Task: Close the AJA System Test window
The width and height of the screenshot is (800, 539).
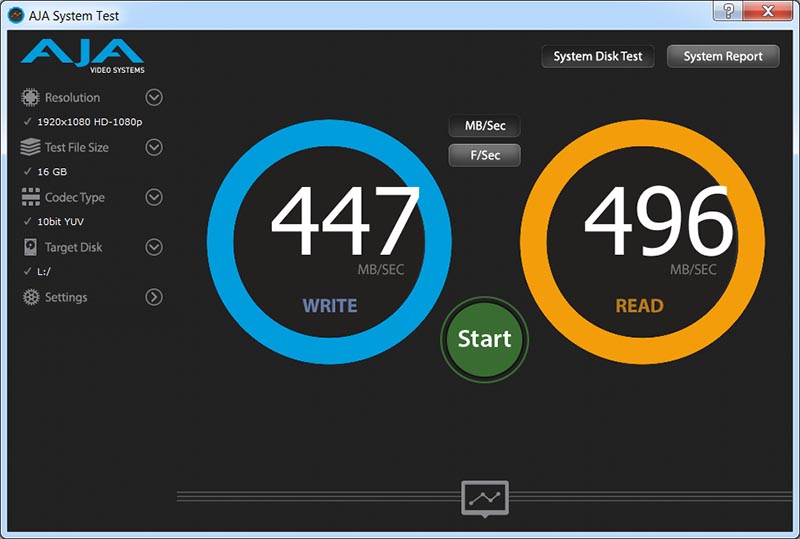Action: [x=768, y=11]
